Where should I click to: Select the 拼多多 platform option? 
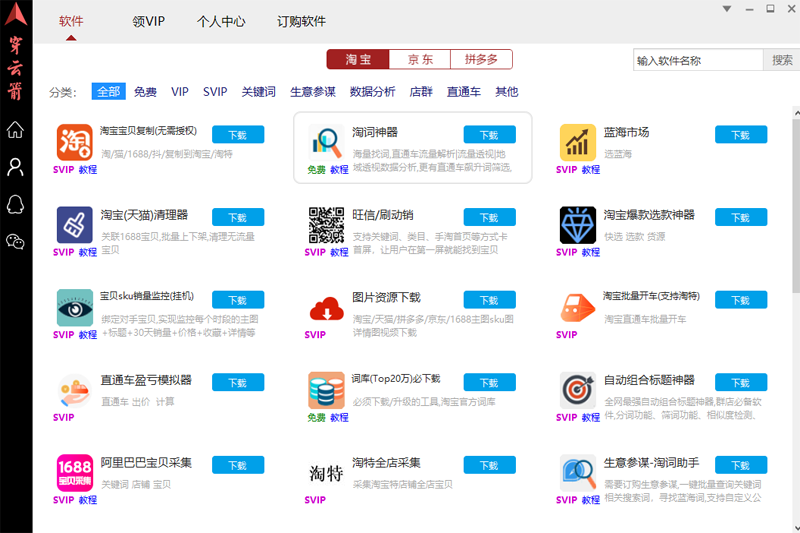click(481, 60)
